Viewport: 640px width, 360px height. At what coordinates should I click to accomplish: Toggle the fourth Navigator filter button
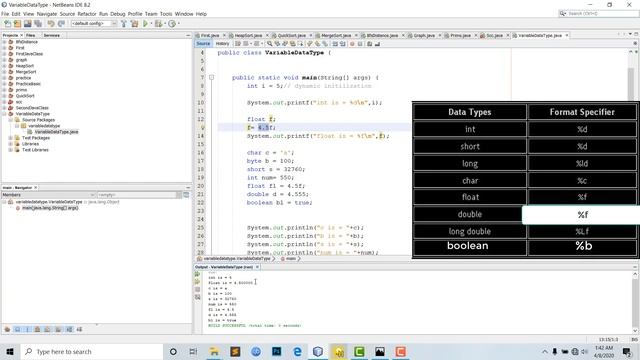38,329
